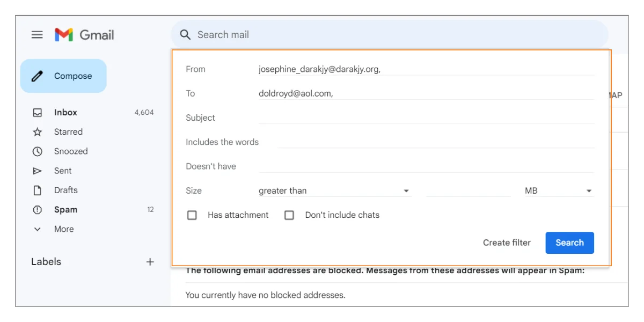Toggle Has attachment off after selecting
The width and height of the screenshot is (644, 322).
pyautogui.click(x=191, y=215)
